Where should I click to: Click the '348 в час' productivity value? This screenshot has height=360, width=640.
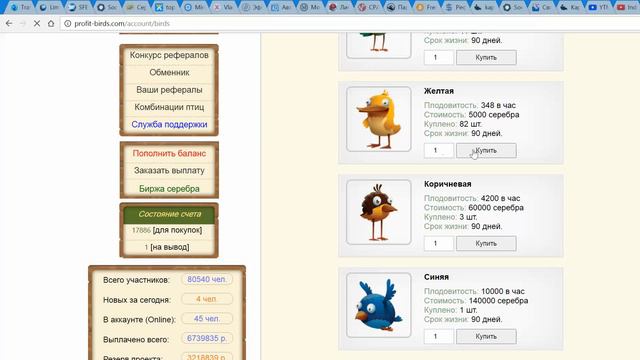pos(498,105)
